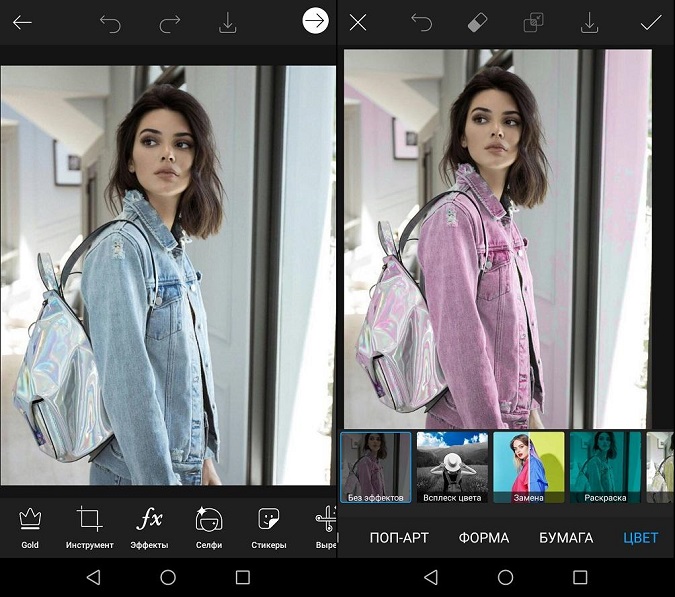The image size is (675, 597).
Task: Switch to the ФОРМА category
Action: 484,538
